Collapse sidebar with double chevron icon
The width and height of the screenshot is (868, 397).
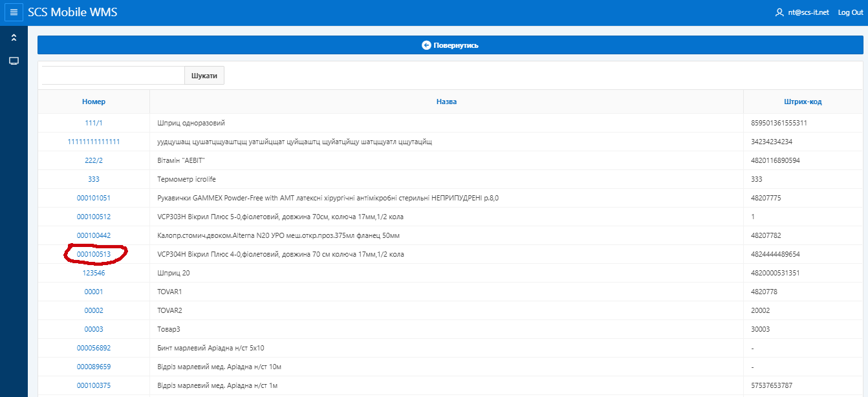coord(14,38)
